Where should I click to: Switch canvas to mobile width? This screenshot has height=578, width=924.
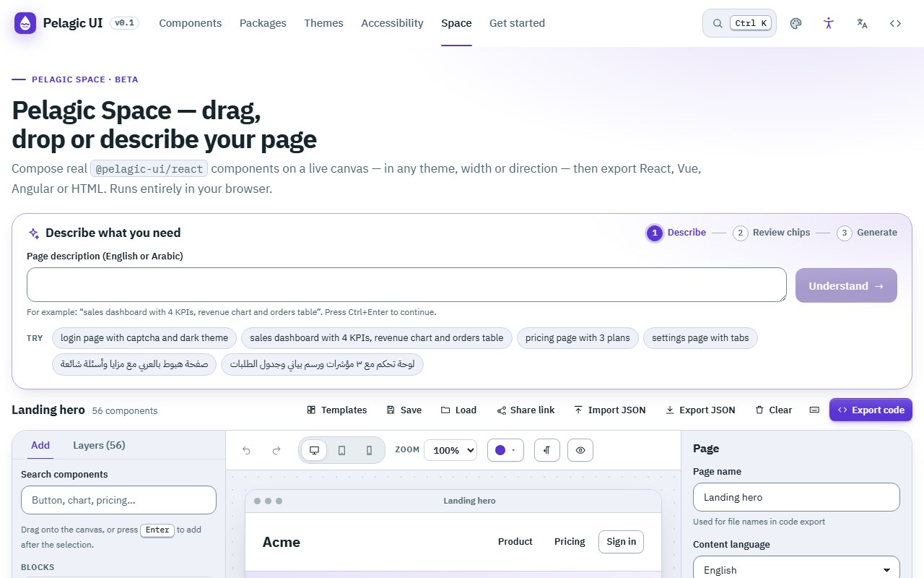369,450
